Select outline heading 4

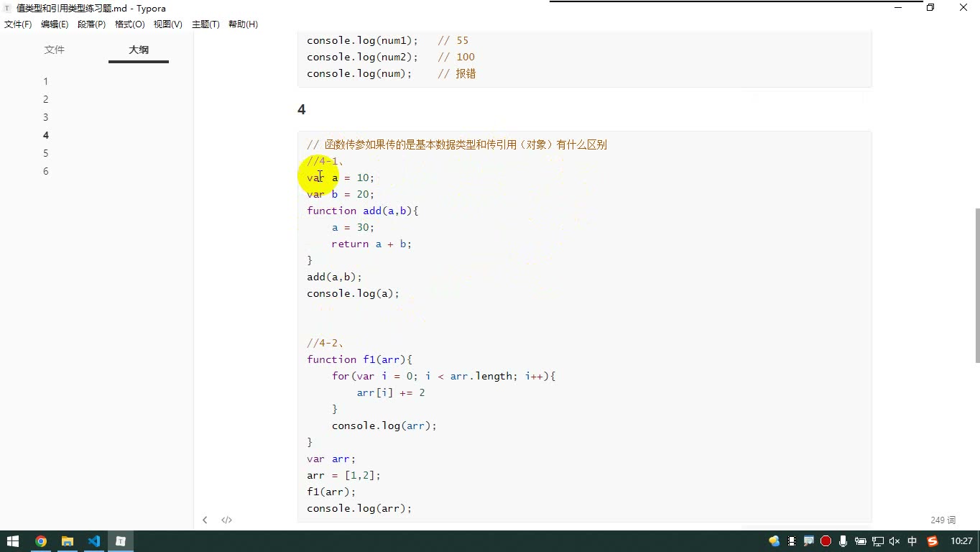pos(46,135)
